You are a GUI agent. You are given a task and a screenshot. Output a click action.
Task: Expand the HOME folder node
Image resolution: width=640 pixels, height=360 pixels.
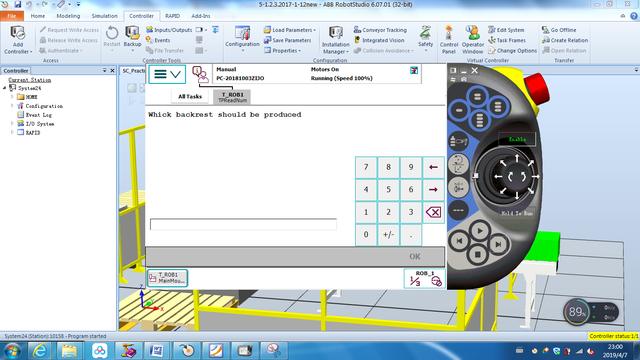tap(12, 97)
